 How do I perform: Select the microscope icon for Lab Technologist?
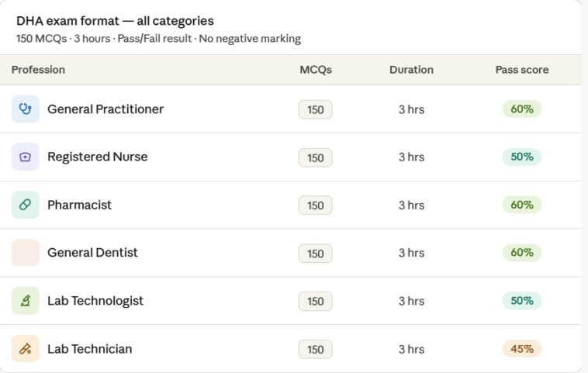[x=26, y=301]
